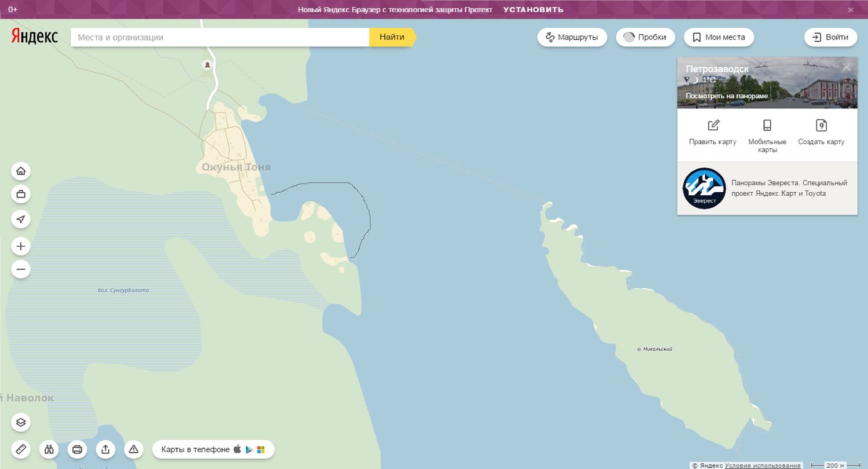868x469 pixels.
Task: Print the map
Action: point(77,449)
